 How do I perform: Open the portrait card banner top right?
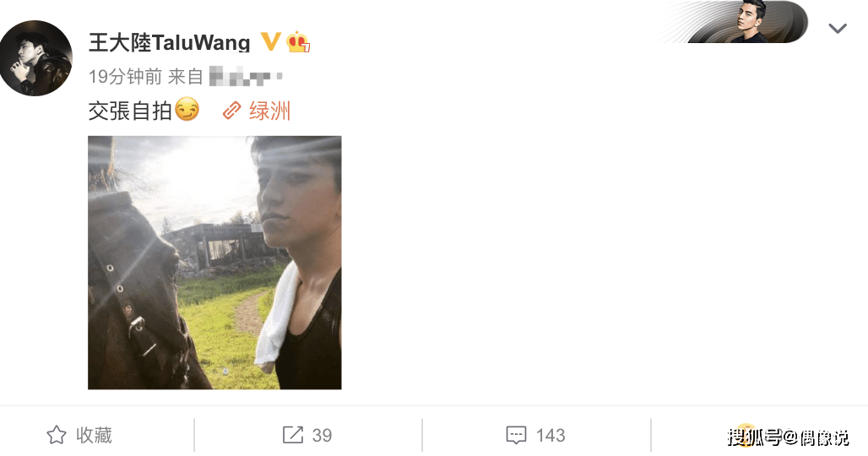[732, 22]
